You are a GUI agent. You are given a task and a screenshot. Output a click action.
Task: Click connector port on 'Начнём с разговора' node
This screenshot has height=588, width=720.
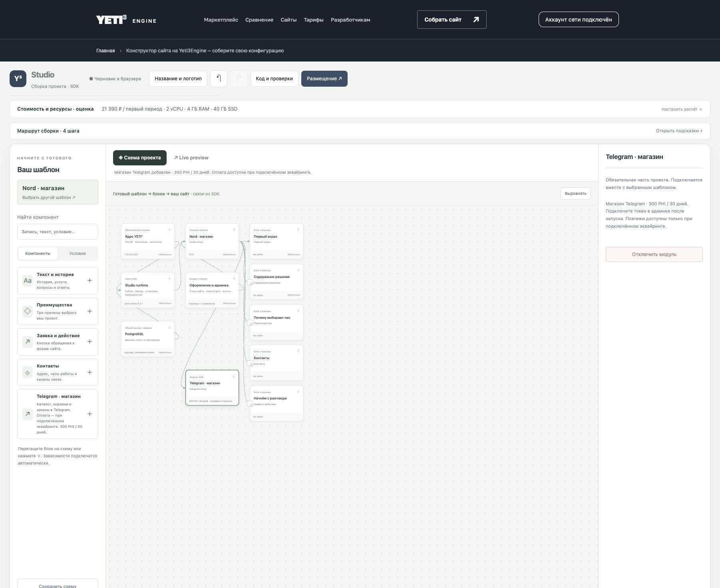(250, 404)
